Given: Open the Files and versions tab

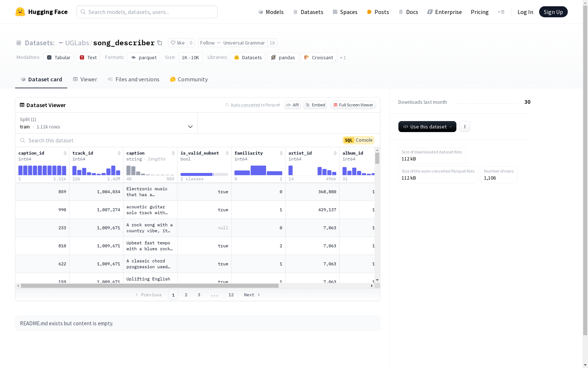Looking at the screenshot, I should tap(133, 79).
